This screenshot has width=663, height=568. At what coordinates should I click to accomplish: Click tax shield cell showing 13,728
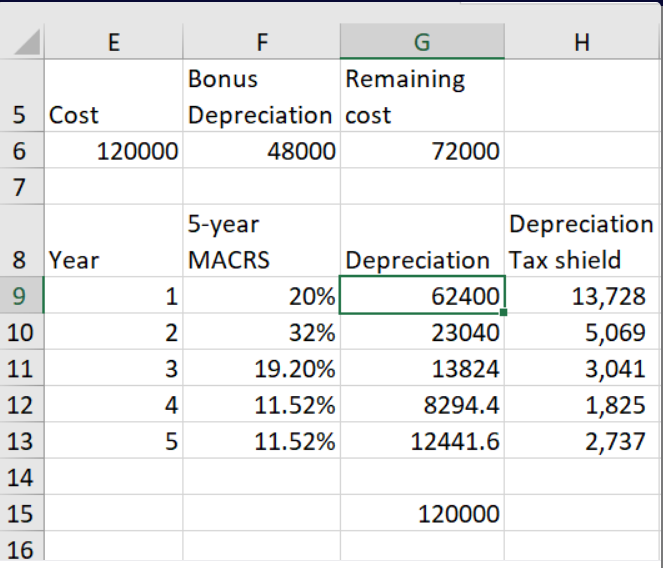(x=583, y=296)
